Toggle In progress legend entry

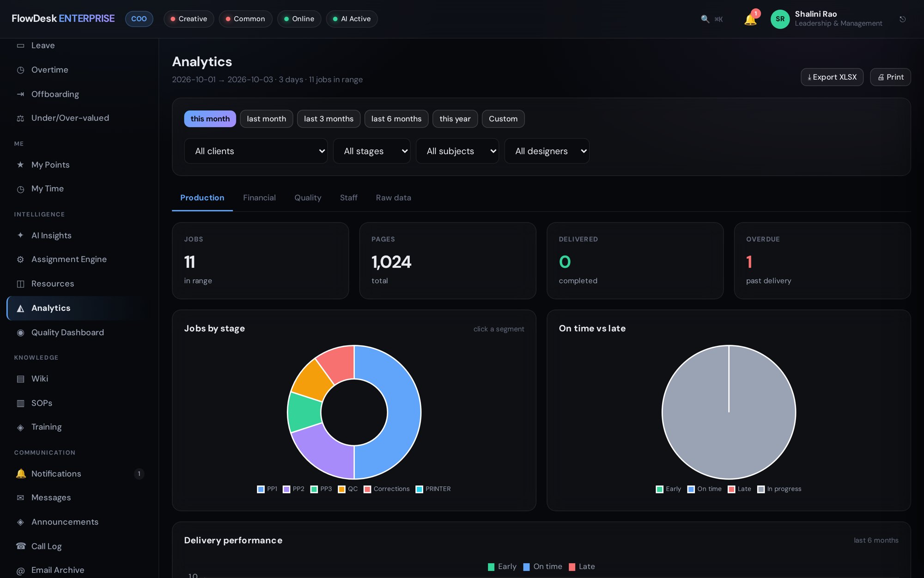(779, 489)
